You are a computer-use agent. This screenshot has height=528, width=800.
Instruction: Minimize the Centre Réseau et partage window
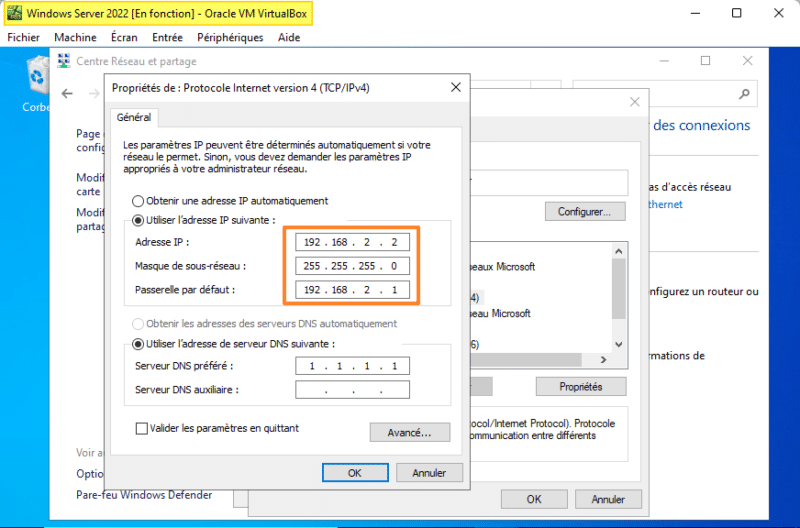click(664, 61)
